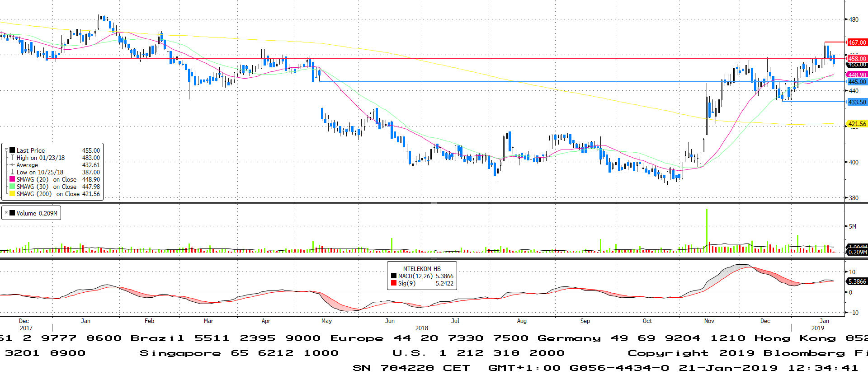Image resolution: width=868 pixels, height=384 pixels.
Task: Click the Sig(9) legend text
Action: pyautogui.click(x=406, y=283)
